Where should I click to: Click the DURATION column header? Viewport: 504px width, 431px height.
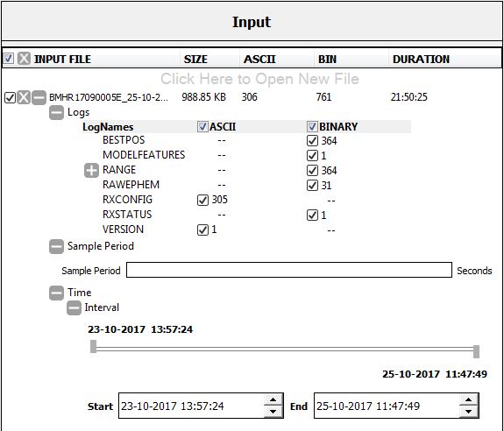tap(421, 59)
